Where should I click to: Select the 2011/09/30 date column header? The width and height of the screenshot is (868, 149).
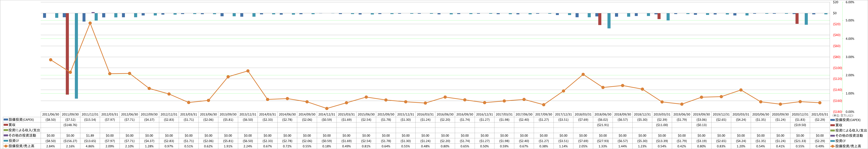tap(70, 114)
